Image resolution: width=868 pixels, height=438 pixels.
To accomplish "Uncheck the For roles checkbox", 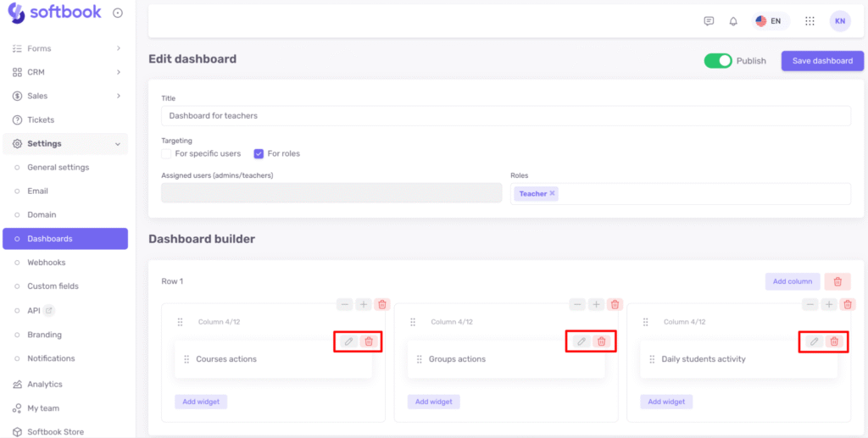I will point(259,154).
